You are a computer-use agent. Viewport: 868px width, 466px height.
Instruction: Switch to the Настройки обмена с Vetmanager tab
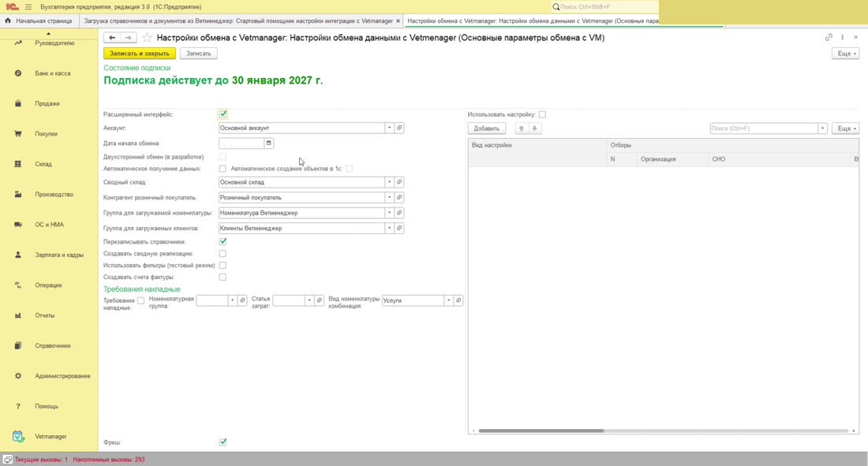(x=532, y=21)
